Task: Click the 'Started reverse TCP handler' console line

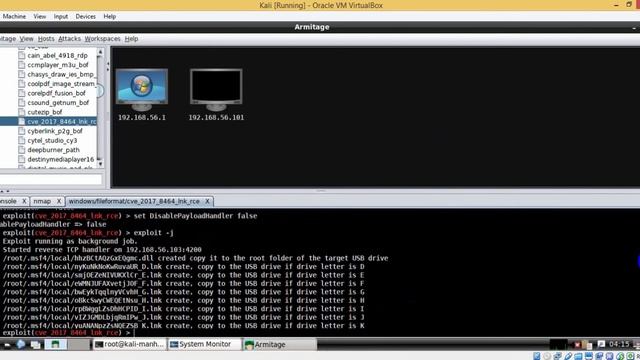Action: [x=102, y=250]
